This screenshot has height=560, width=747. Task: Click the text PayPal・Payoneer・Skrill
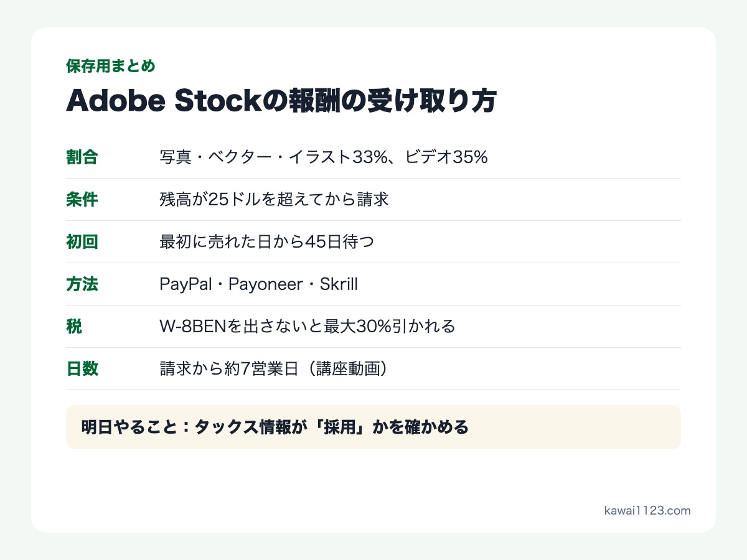[259, 284]
